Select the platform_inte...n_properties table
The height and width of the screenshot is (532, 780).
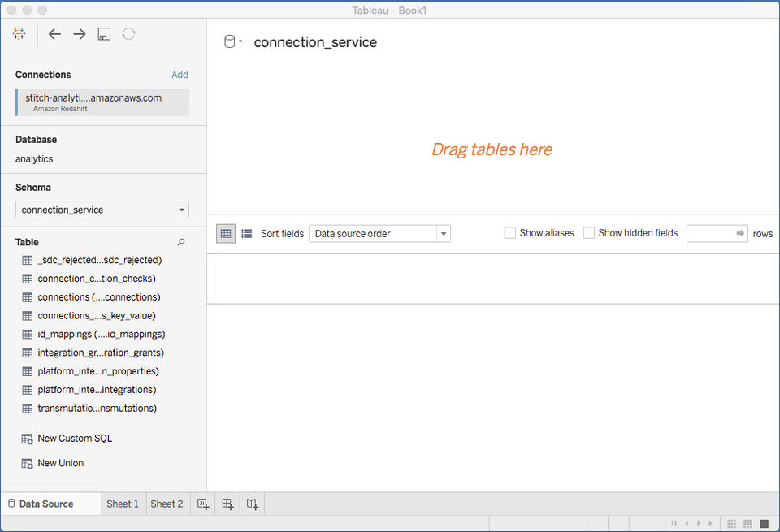point(98,371)
